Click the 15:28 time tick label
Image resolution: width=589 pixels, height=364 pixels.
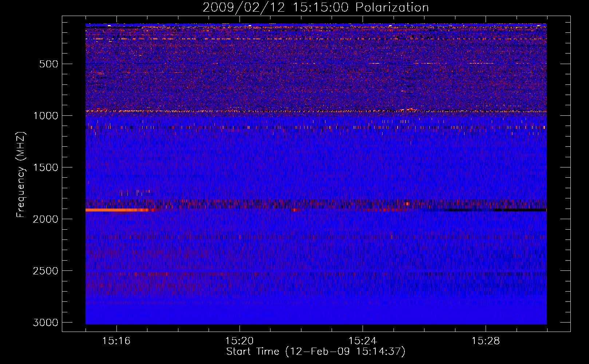pos(486,341)
